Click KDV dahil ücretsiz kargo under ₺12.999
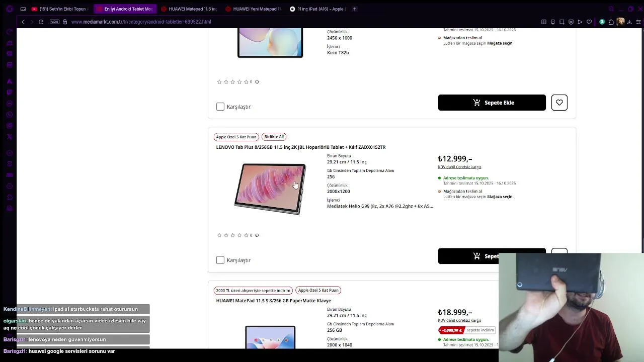Viewport: 644px width, 362px height. [459, 167]
